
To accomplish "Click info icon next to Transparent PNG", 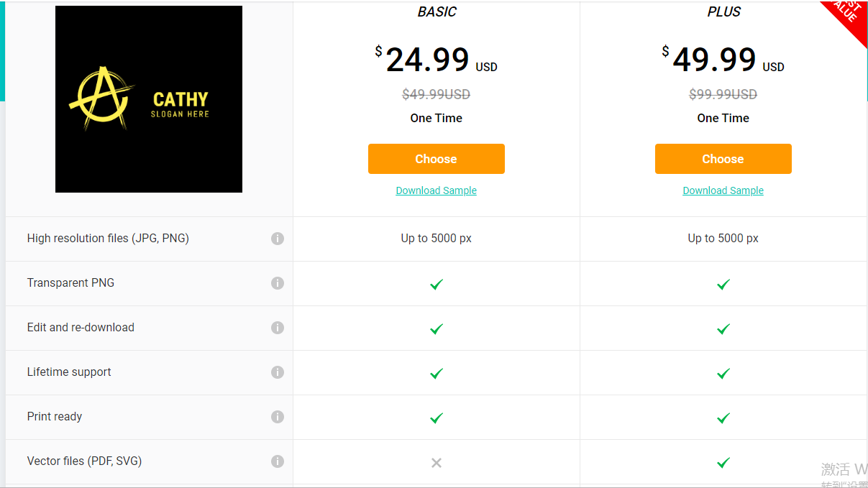I will pos(278,283).
